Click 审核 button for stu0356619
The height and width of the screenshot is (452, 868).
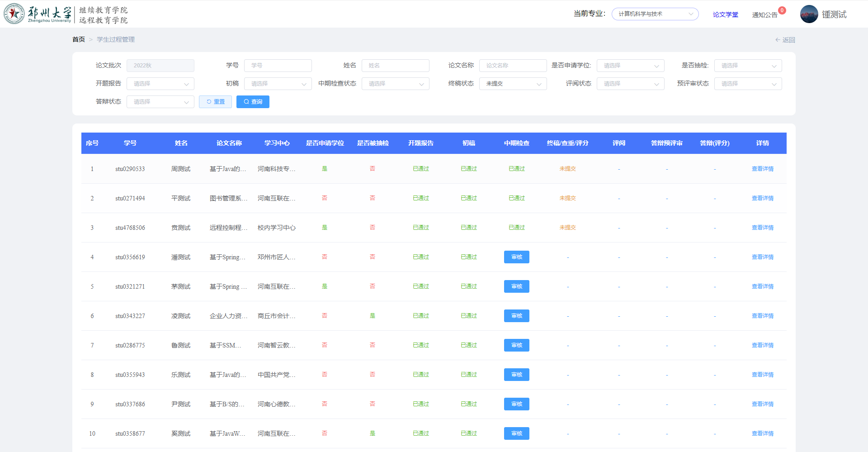(517, 257)
